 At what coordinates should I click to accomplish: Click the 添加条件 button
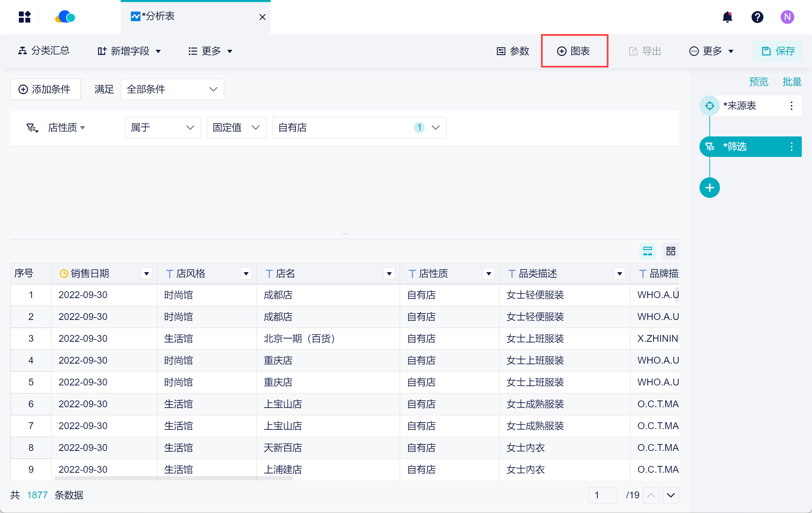click(45, 89)
